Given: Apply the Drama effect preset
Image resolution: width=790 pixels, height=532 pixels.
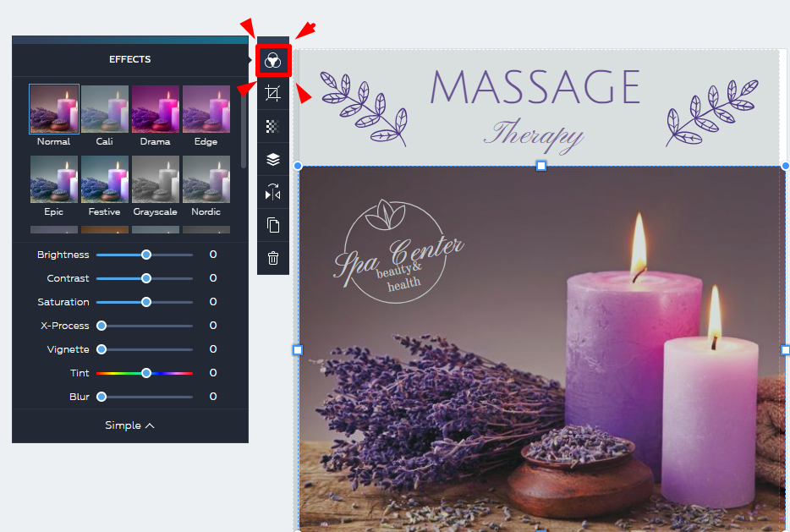Looking at the screenshot, I should tap(155, 109).
